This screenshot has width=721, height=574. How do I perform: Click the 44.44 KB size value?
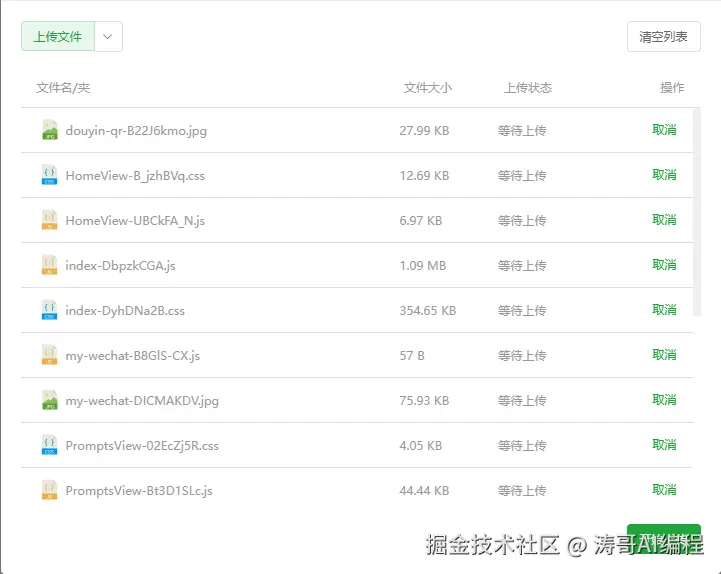(x=424, y=491)
